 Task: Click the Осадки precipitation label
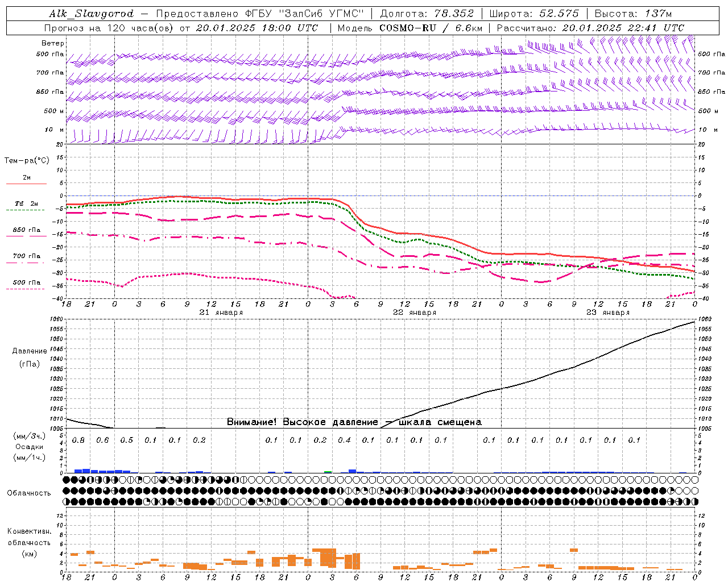click(30, 447)
